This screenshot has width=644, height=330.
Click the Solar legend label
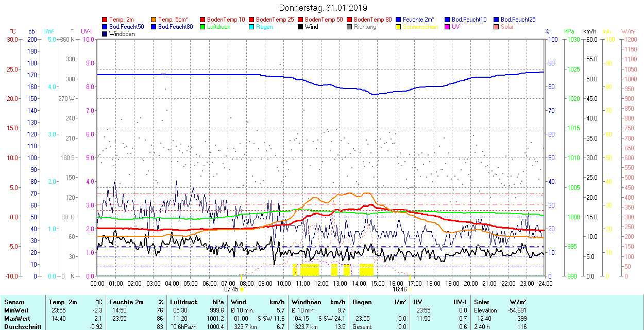pyautogui.click(x=507, y=27)
